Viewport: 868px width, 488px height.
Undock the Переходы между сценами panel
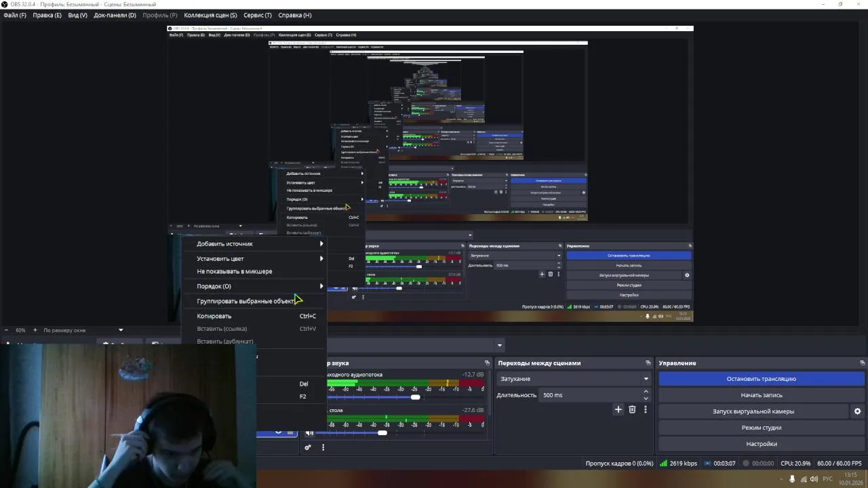(x=648, y=363)
